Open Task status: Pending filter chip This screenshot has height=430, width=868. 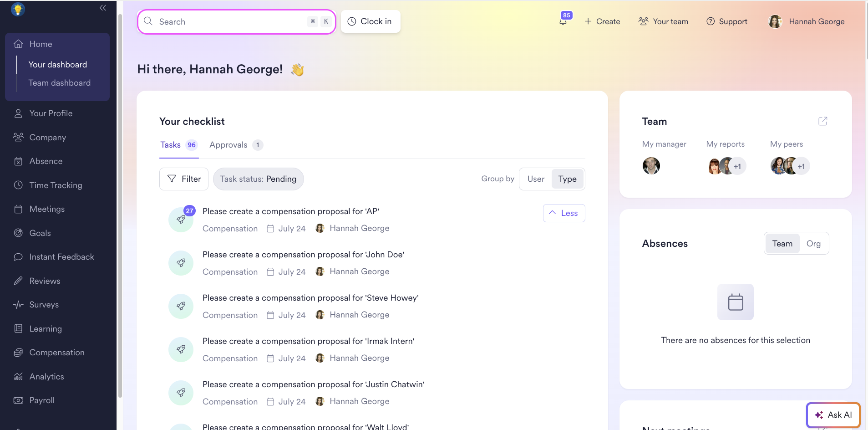(258, 179)
